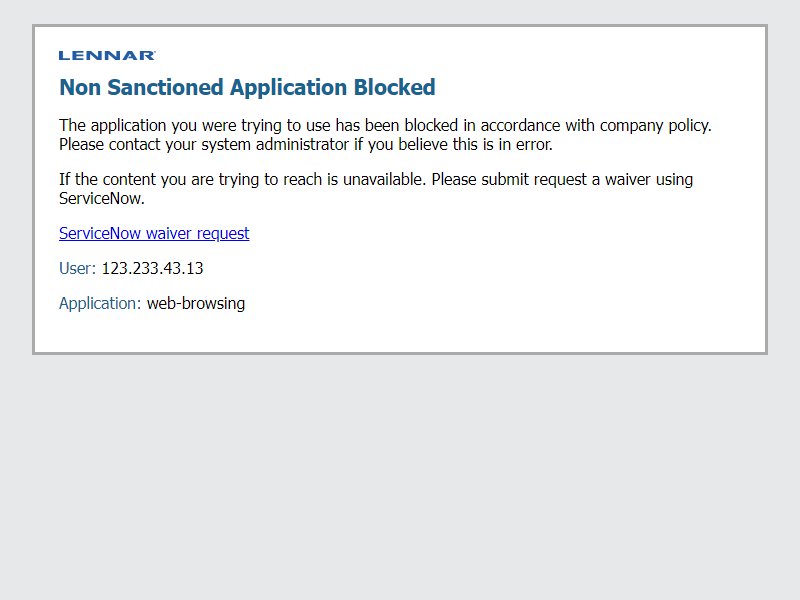Select the User label text
This screenshot has width=800, height=600.
pos(77,268)
